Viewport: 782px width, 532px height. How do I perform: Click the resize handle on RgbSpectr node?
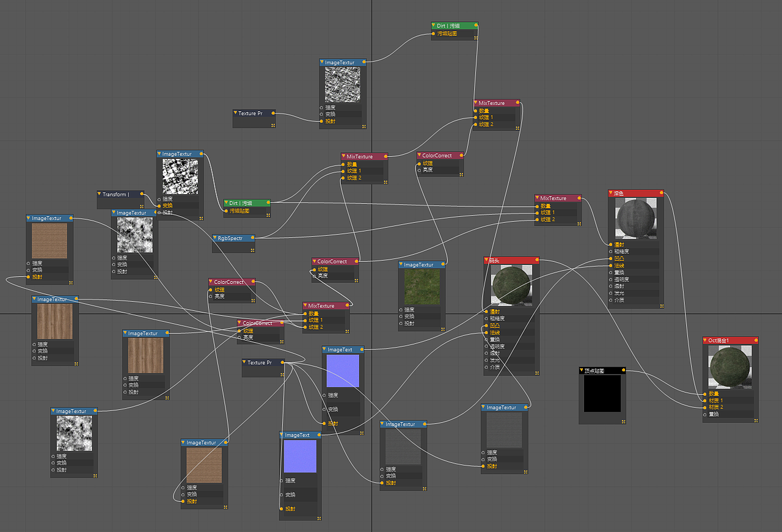[x=252, y=249]
